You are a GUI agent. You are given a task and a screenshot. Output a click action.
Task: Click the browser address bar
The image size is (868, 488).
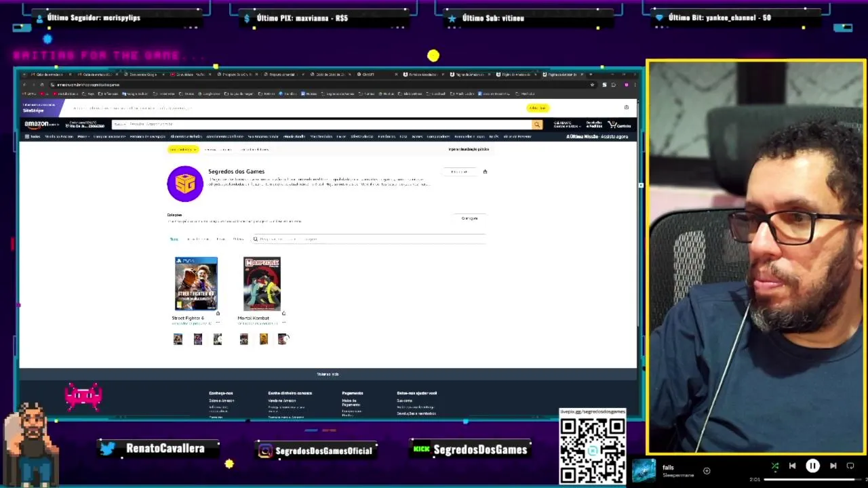319,85
